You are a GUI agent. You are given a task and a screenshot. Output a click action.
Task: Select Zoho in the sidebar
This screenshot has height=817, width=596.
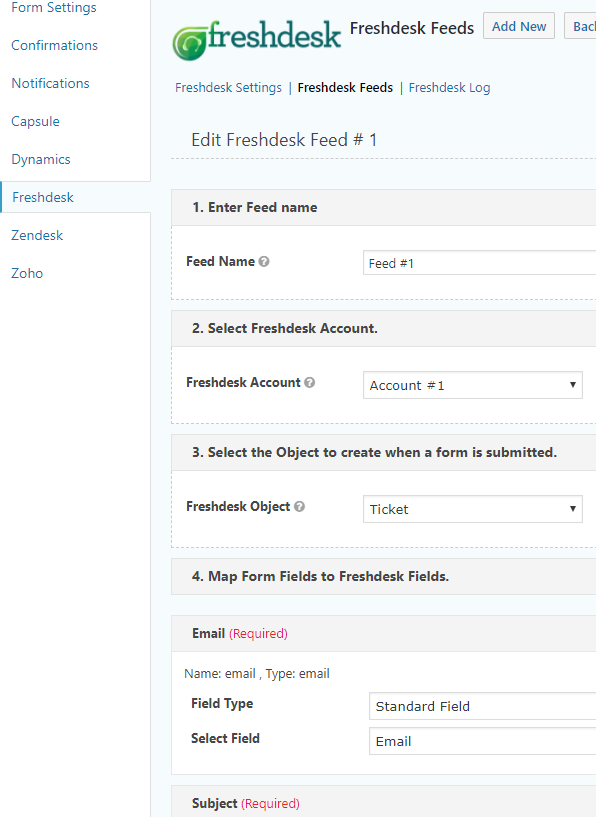[27, 274]
